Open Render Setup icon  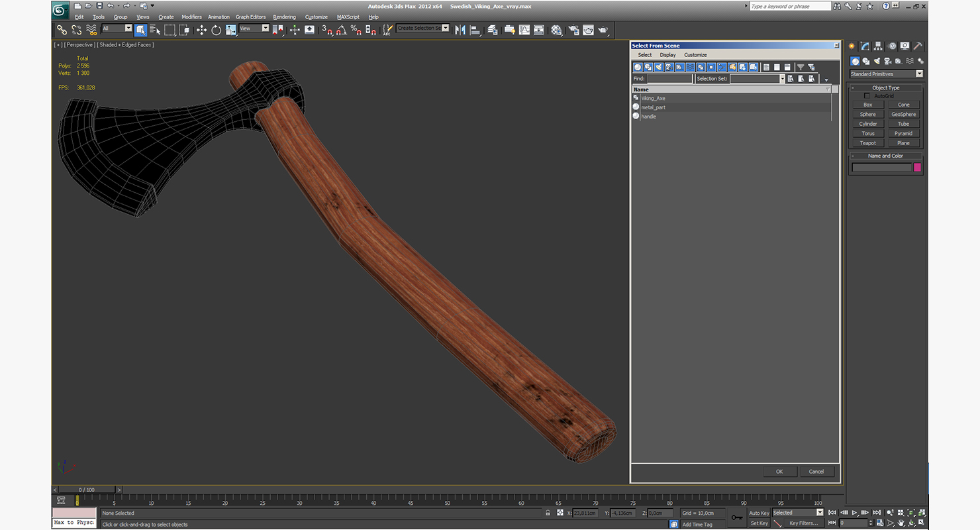[x=573, y=30]
